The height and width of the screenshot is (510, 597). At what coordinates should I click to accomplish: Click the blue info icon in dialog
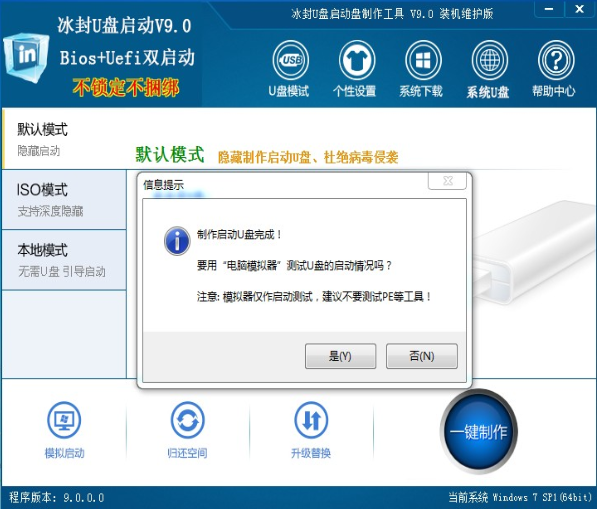point(177,241)
